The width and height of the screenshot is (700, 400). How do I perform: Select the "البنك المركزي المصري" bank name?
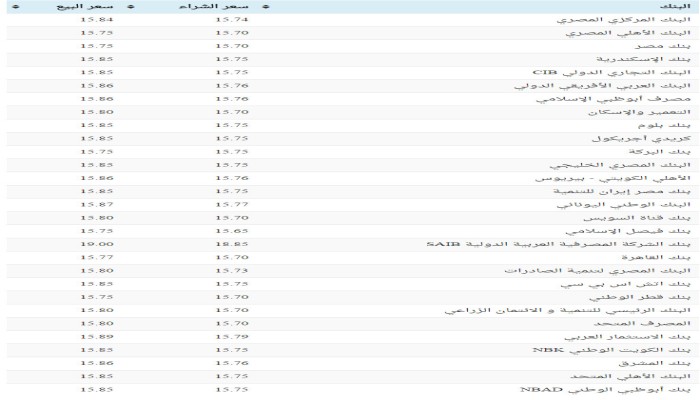[624, 20]
